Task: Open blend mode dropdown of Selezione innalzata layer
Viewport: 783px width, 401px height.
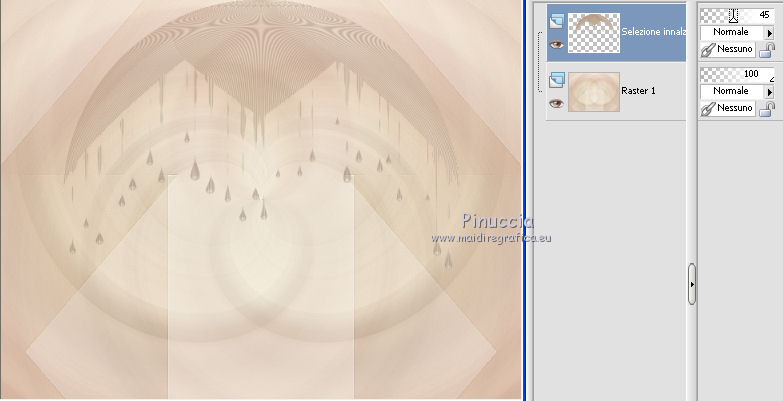Action: 770,33
